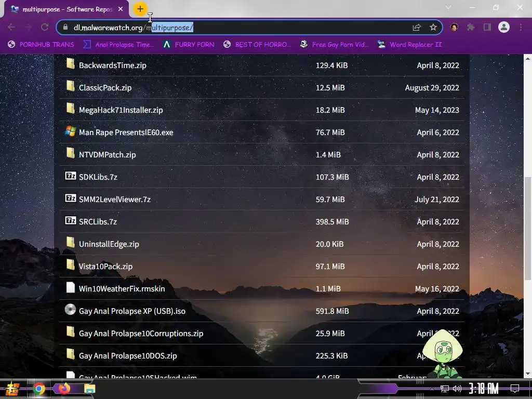Click the zip folder icon beside NTVDMPatch.zip

pyautogui.click(x=70, y=153)
